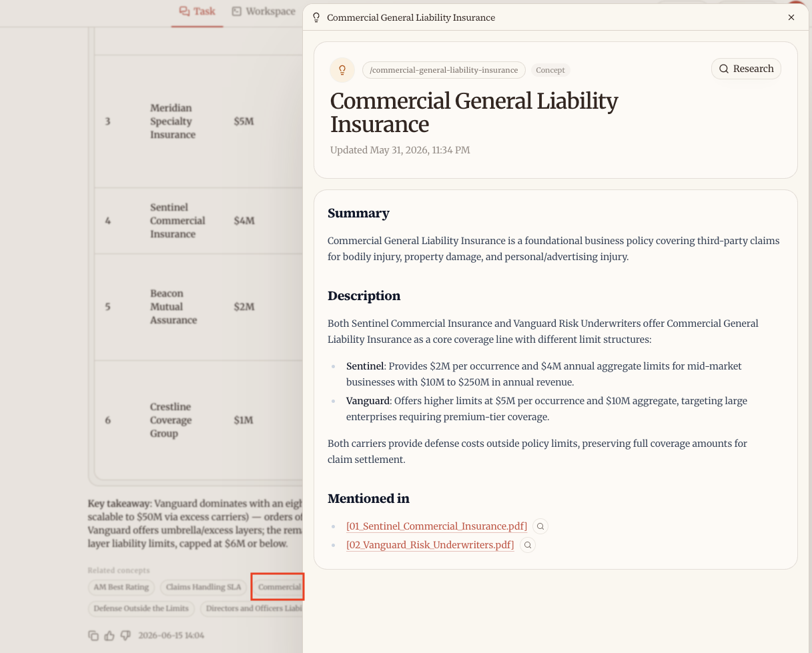This screenshot has height=653, width=812.
Task: Click the Beacon Mutual Assurance cell
Action: (173, 307)
